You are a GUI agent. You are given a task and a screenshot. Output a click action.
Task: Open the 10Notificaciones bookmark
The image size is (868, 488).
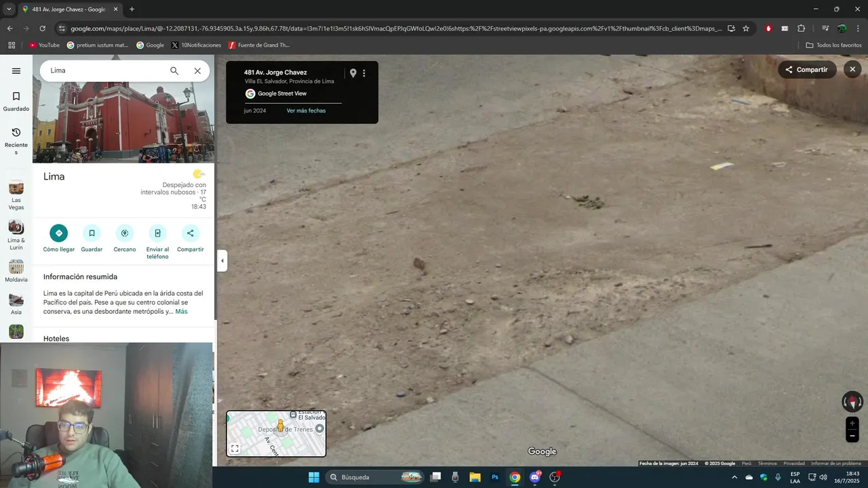pos(196,45)
